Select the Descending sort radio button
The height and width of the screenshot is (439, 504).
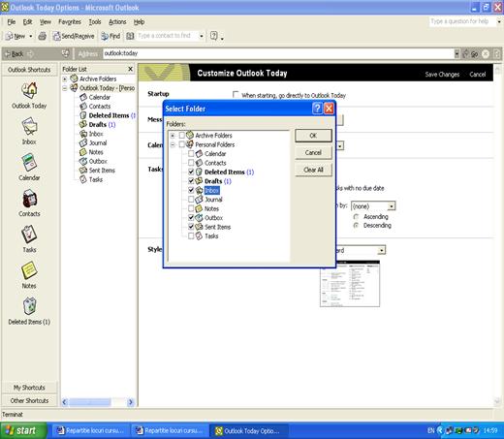point(356,225)
